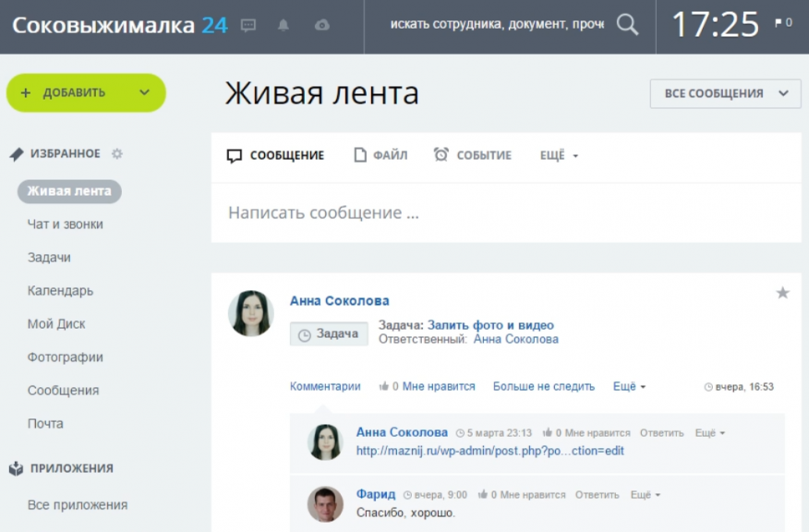Open Задачи in the left sidebar
The image size is (809, 532).
coord(49,258)
